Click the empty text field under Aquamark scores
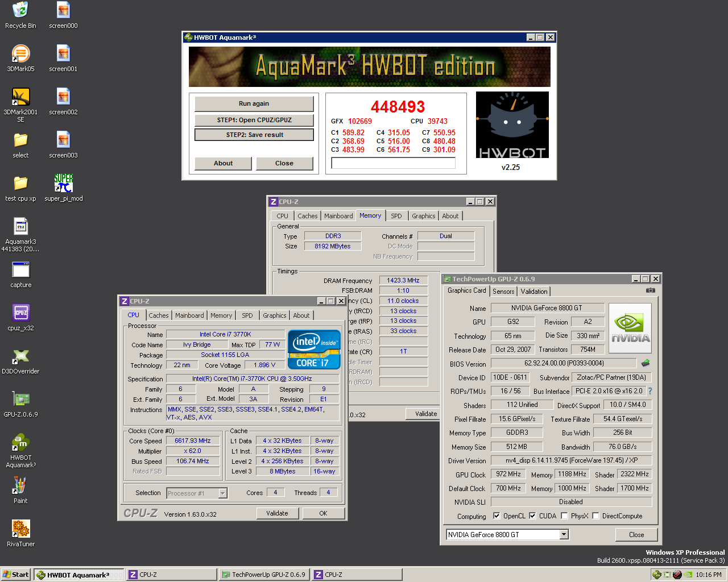Viewport: 728px width, 582px height. coord(394,163)
